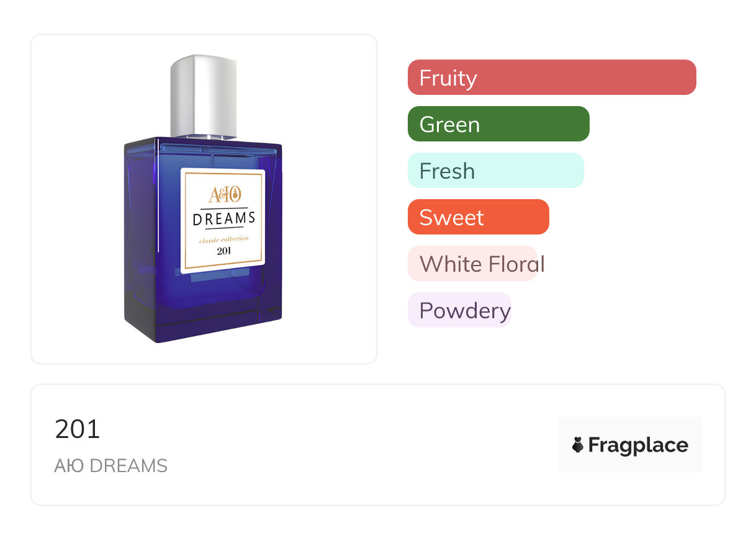Click the Fragplace logo badge background
The height and width of the screenshot is (536, 756).
(x=630, y=445)
